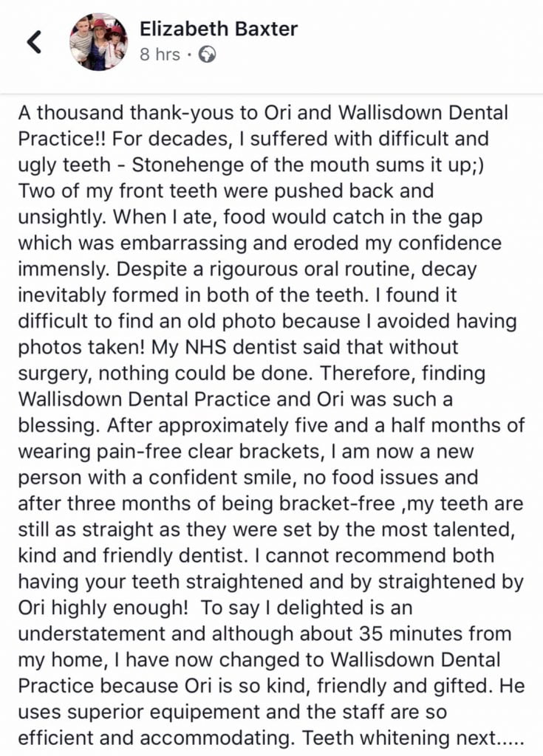Click the globe public privacy icon
The image size is (543, 756).
point(208,55)
